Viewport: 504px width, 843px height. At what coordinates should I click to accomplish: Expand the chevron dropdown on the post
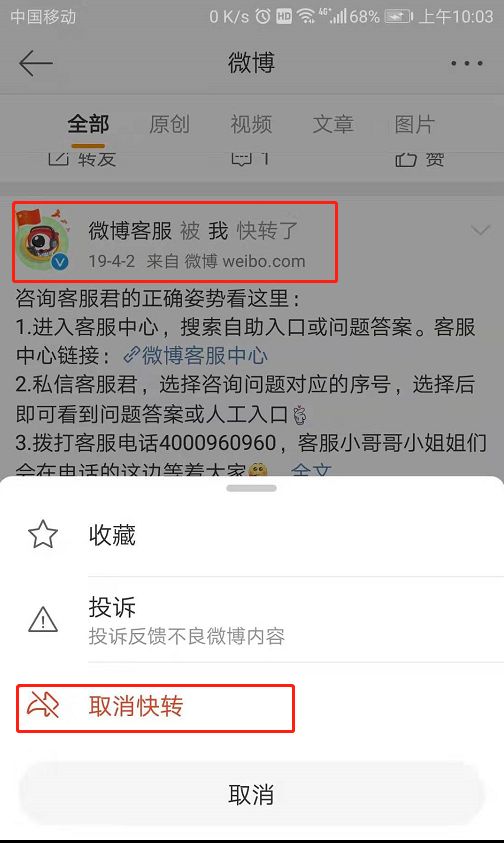pos(480,231)
